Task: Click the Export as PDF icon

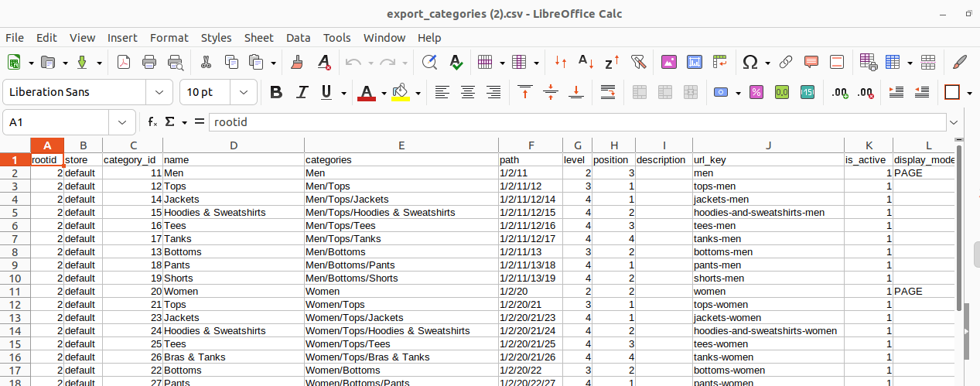Action: pyautogui.click(x=124, y=62)
